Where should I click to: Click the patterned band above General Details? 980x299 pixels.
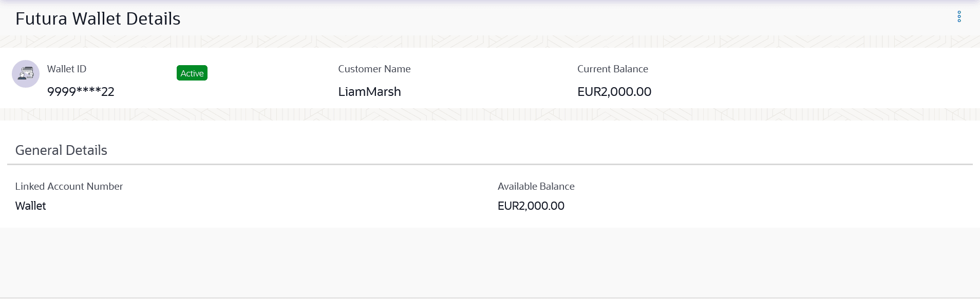click(x=490, y=114)
